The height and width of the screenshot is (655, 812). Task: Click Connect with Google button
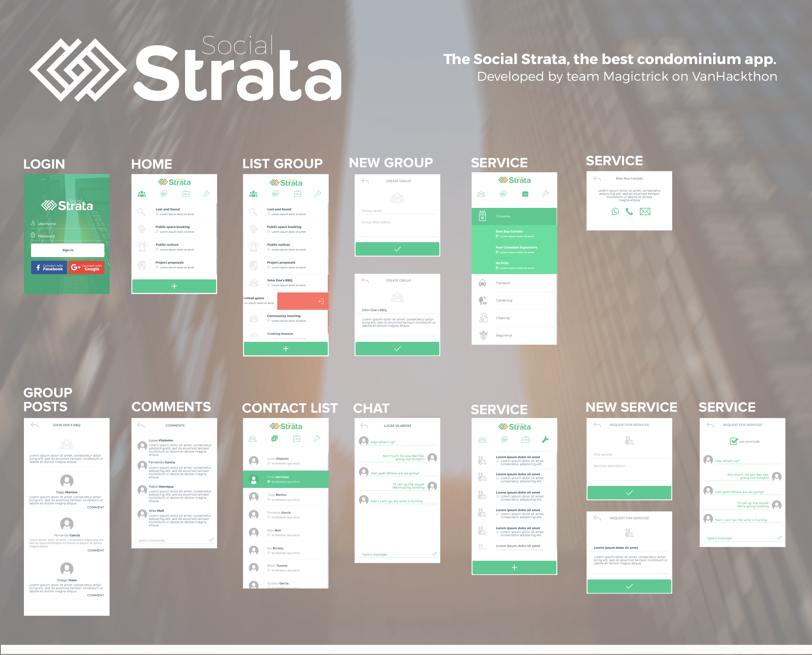[86, 267]
